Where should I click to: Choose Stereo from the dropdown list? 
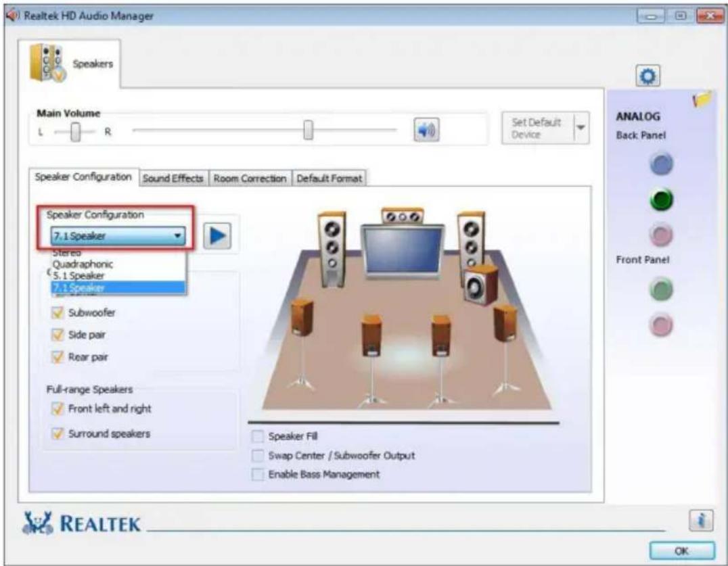tap(118, 254)
